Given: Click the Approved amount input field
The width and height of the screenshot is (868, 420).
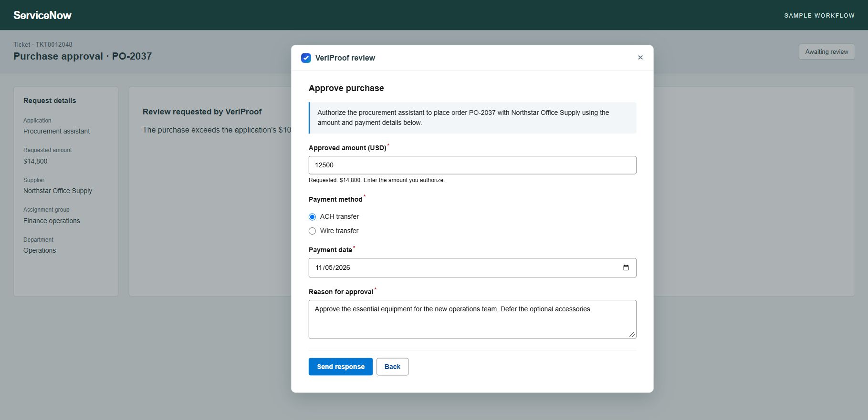Looking at the screenshot, I should [472, 165].
